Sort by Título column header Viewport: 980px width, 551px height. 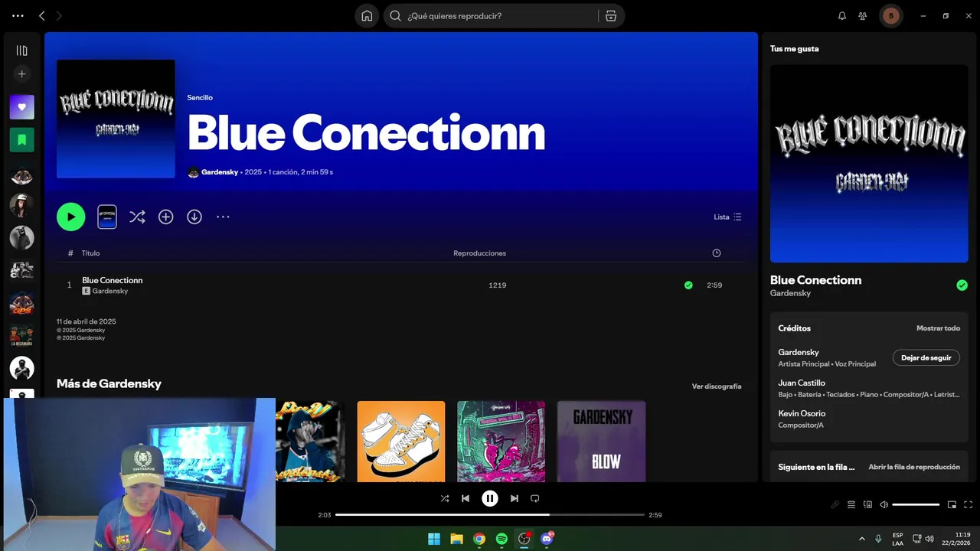91,253
